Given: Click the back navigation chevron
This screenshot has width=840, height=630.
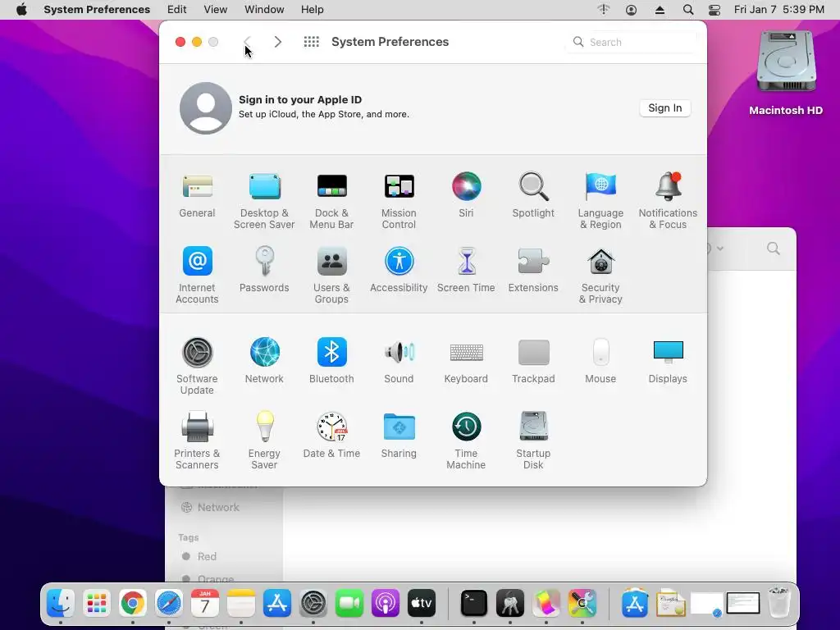Looking at the screenshot, I should (x=247, y=42).
